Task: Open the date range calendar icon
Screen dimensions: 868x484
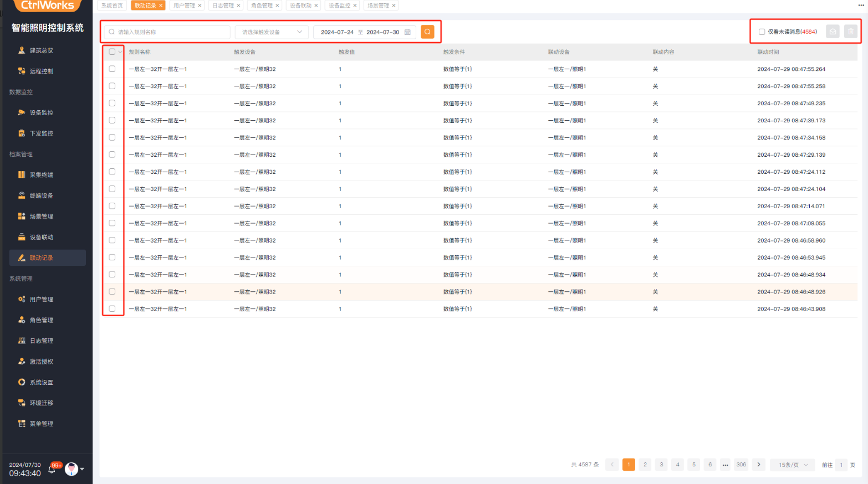Action: click(407, 32)
